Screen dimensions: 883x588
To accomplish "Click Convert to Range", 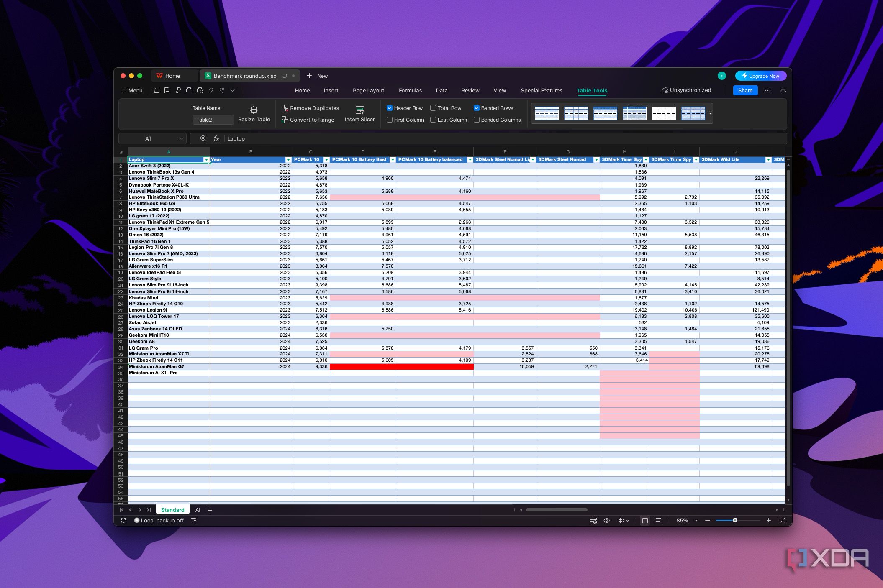I will click(x=308, y=120).
